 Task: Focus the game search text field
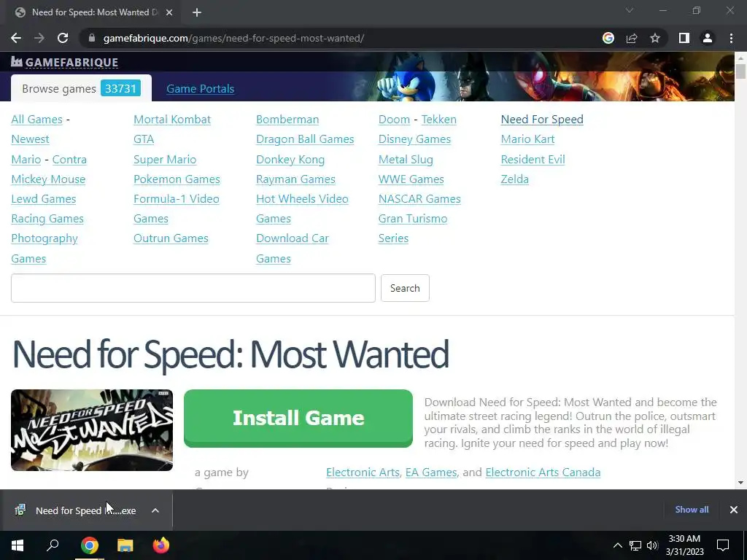[193, 288]
